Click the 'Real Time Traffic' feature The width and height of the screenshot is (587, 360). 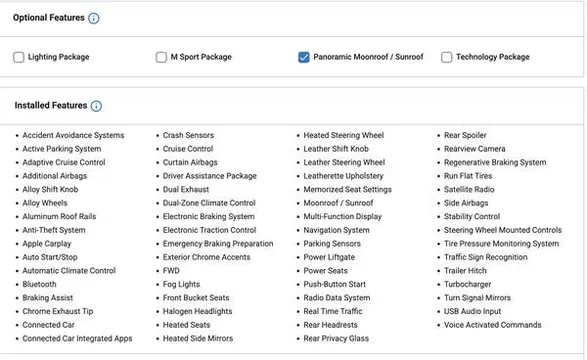pyautogui.click(x=333, y=311)
